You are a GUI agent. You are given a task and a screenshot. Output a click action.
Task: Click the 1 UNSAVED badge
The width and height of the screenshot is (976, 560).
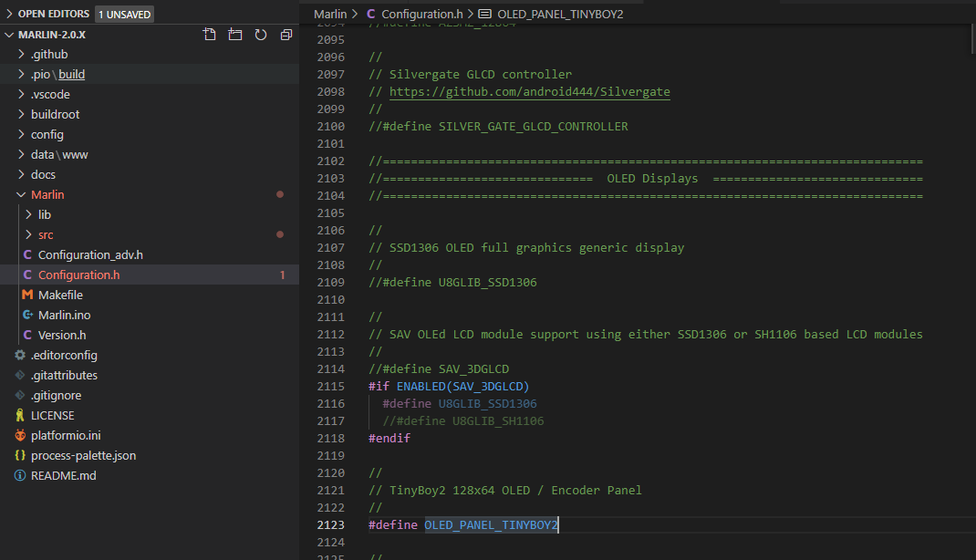124,14
